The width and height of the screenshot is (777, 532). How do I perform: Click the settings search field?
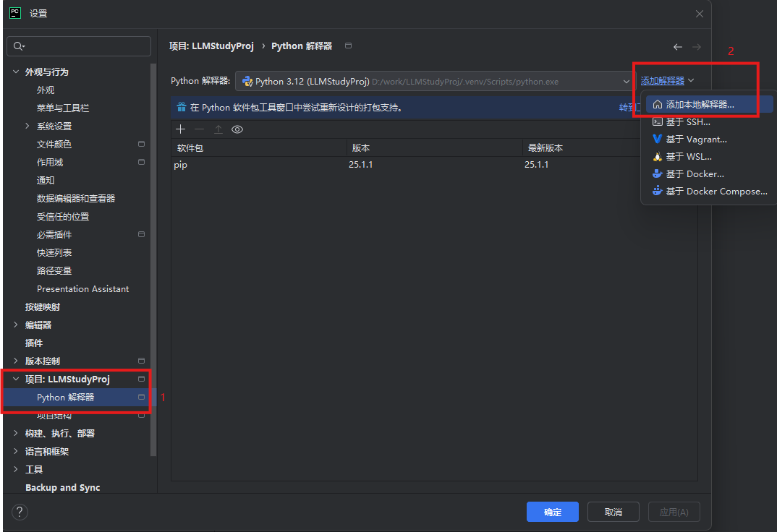pyautogui.click(x=79, y=46)
